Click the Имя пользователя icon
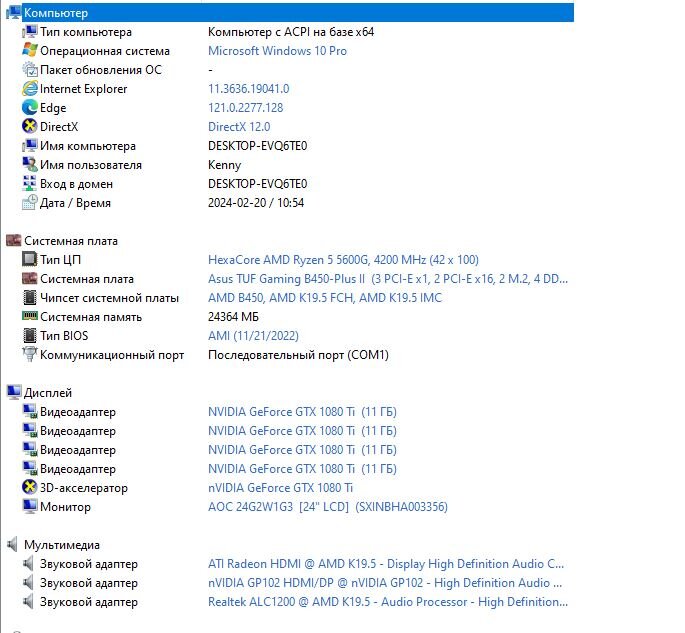685x633 pixels. click(30, 165)
